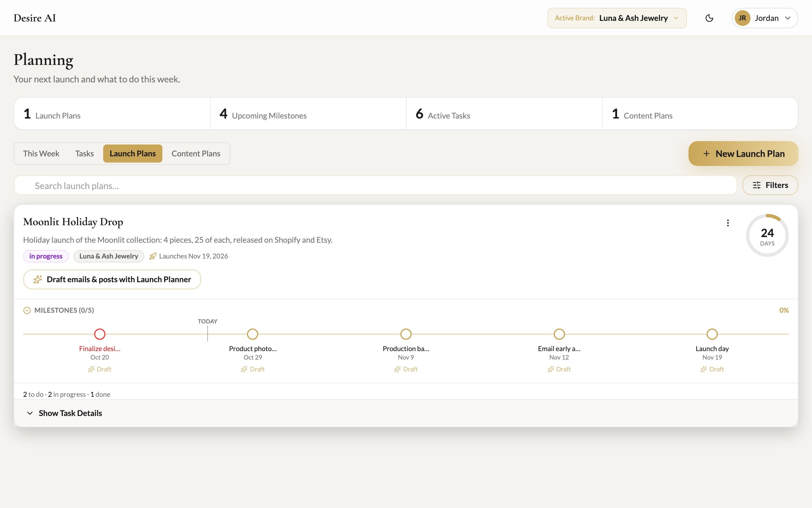Select the Launch Plans tab
Screen dimensions: 812x508
coord(133,154)
